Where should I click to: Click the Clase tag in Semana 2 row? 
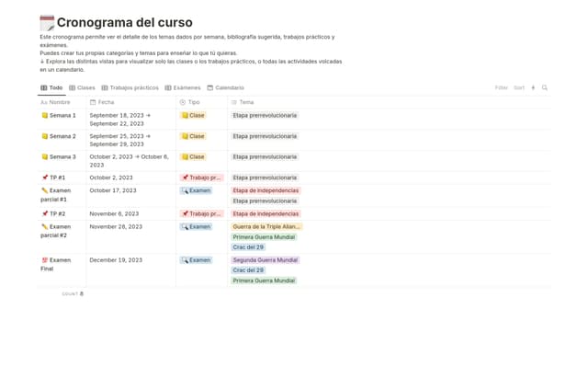[x=193, y=136]
